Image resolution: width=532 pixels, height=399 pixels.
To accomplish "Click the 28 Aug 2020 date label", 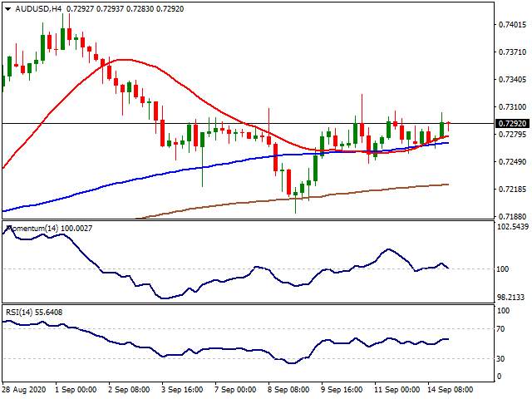I will pyautogui.click(x=24, y=389).
